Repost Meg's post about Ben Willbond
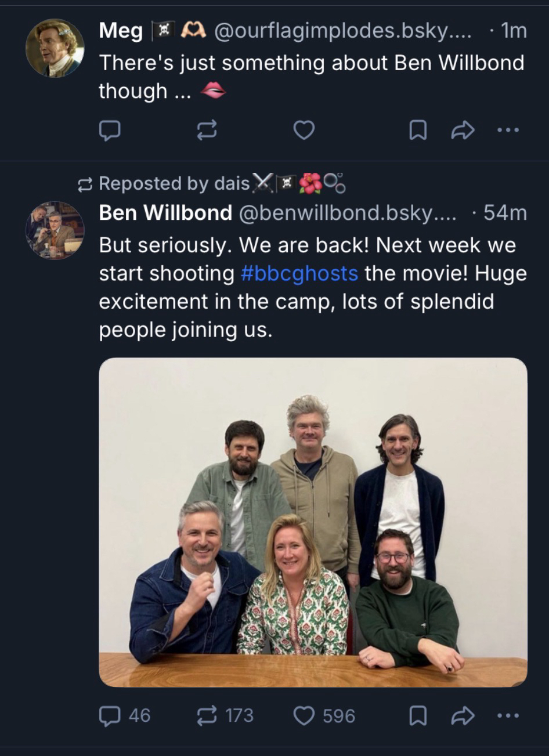 point(207,131)
